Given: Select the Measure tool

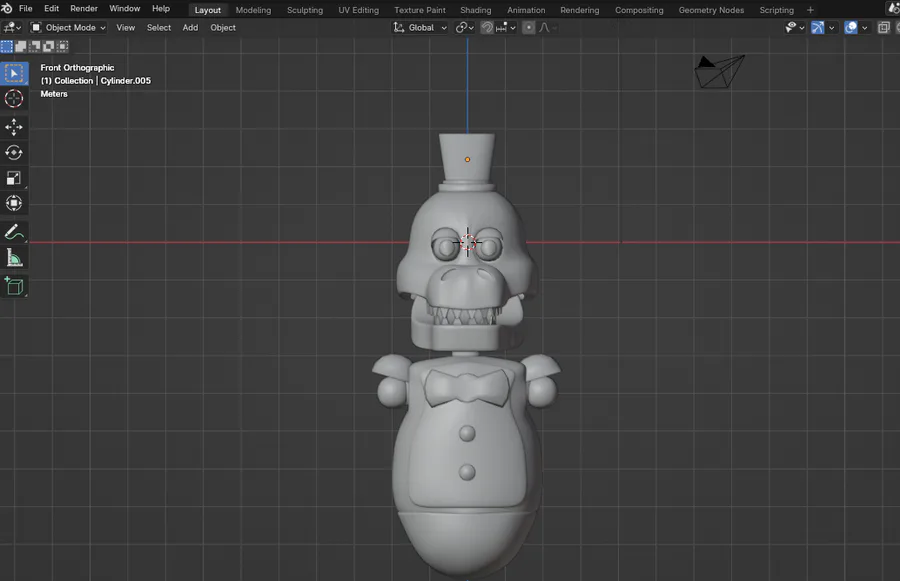Looking at the screenshot, I should (14, 258).
